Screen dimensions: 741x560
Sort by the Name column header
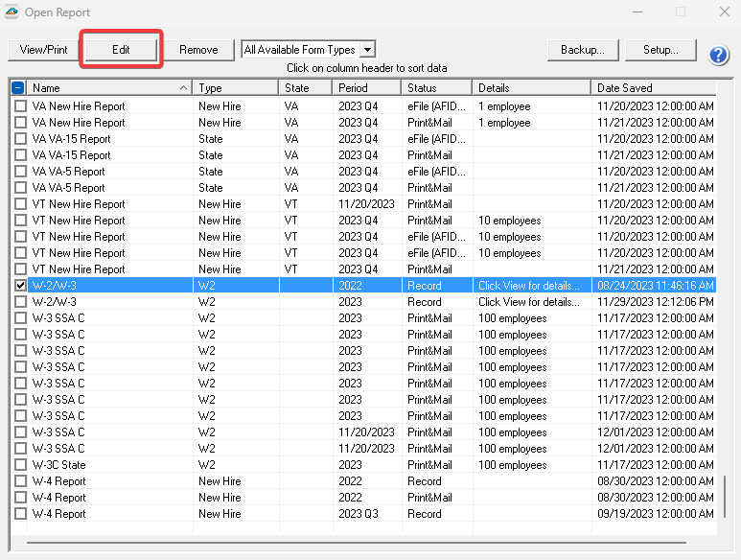point(109,88)
